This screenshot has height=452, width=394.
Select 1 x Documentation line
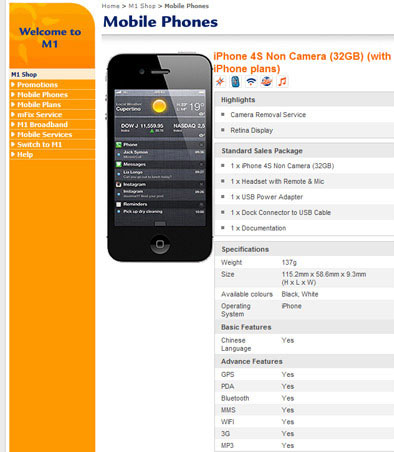point(258,228)
